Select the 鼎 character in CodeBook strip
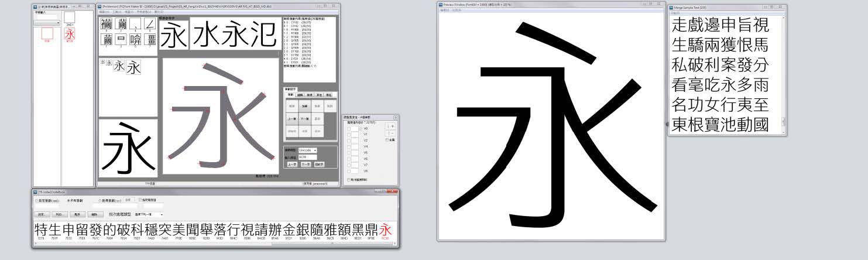 (x=371, y=230)
